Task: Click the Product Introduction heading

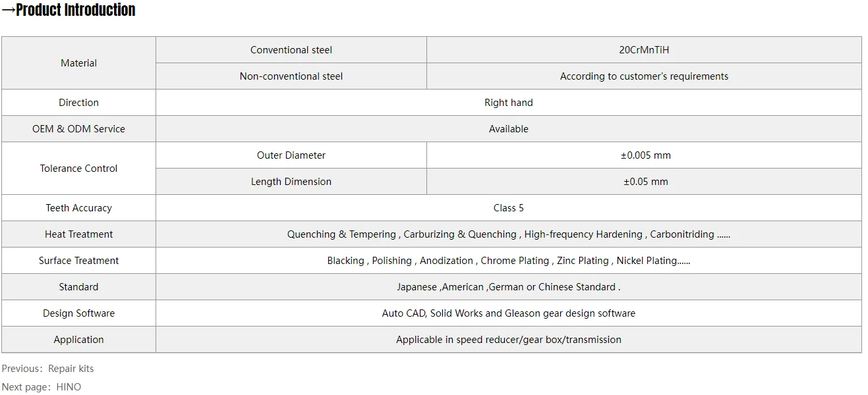Action: tap(69, 11)
